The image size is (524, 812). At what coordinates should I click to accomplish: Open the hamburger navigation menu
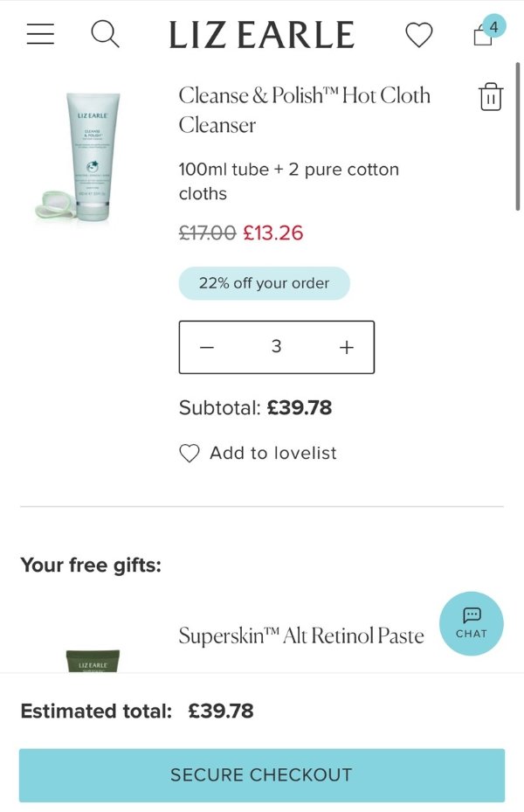click(x=40, y=34)
